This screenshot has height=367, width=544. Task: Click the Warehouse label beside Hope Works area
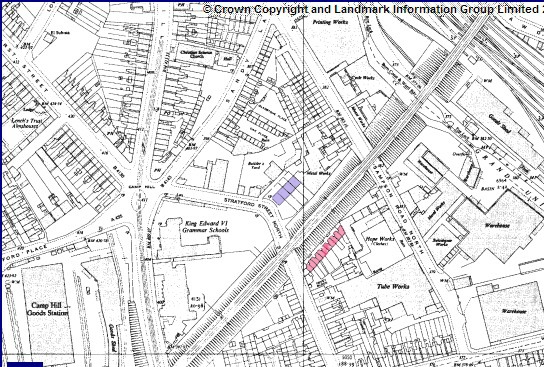tap(497, 225)
